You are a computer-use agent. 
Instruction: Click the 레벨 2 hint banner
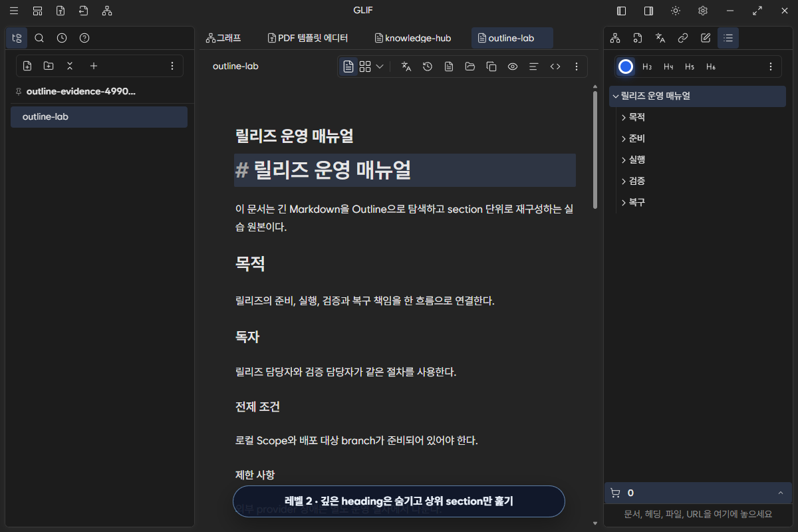coord(399,501)
